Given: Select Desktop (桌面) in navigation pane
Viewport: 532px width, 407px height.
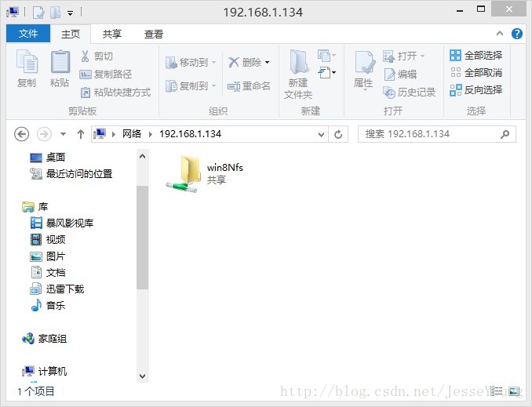Looking at the screenshot, I should tap(48, 158).
